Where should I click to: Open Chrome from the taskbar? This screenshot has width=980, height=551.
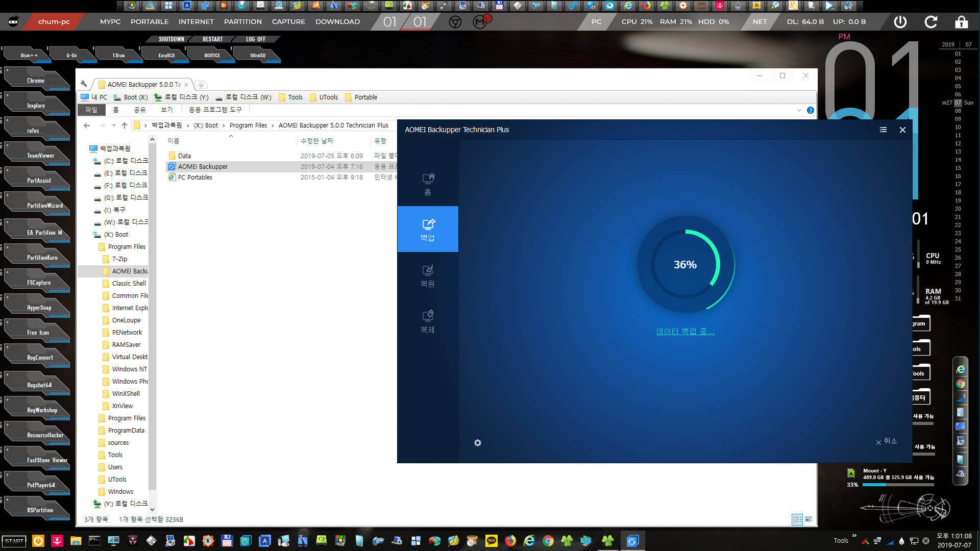548,541
